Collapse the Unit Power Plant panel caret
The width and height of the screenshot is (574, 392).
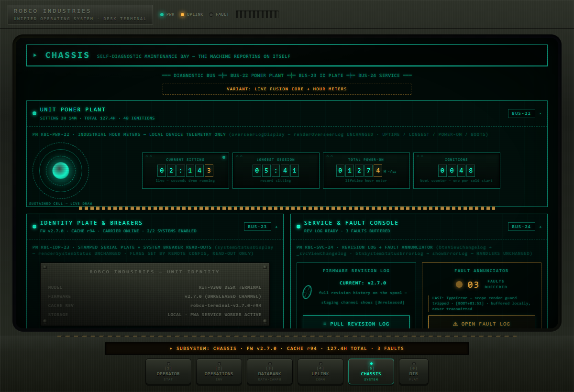(541, 113)
